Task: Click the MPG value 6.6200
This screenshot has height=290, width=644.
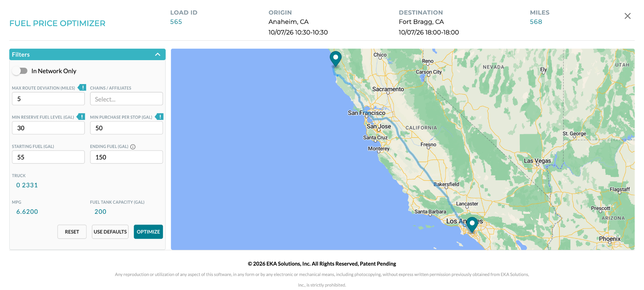Action: pos(27,212)
